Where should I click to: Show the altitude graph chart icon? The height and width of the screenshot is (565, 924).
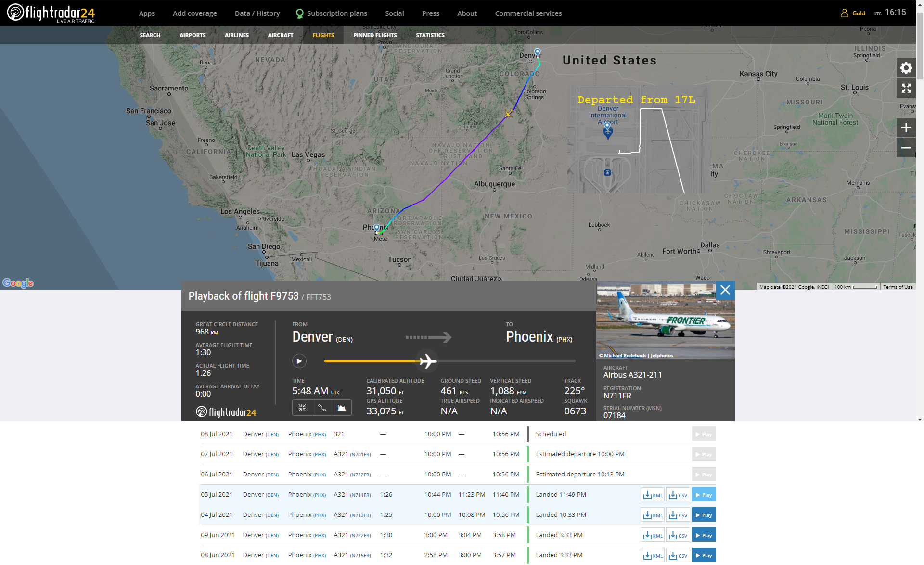[x=342, y=408]
